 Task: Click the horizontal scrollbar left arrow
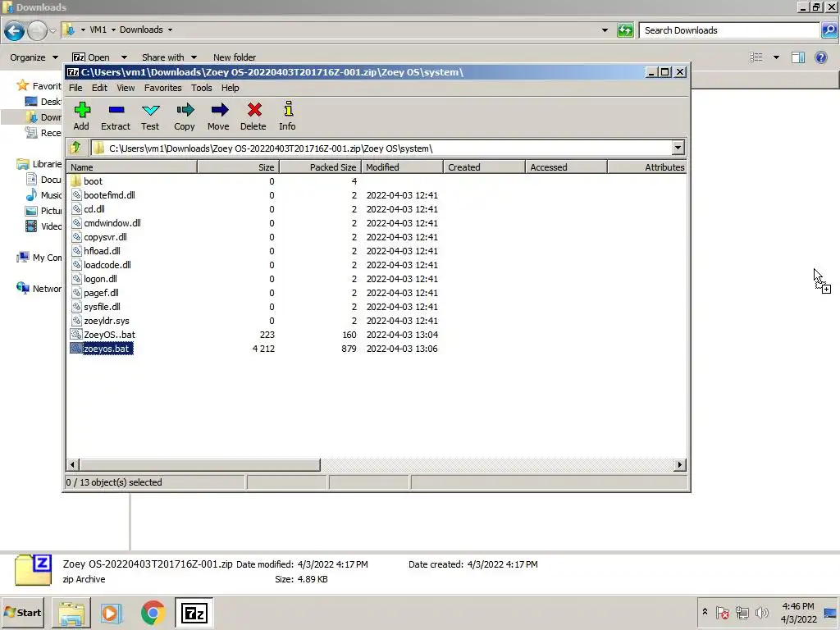[x=73, y=464]
